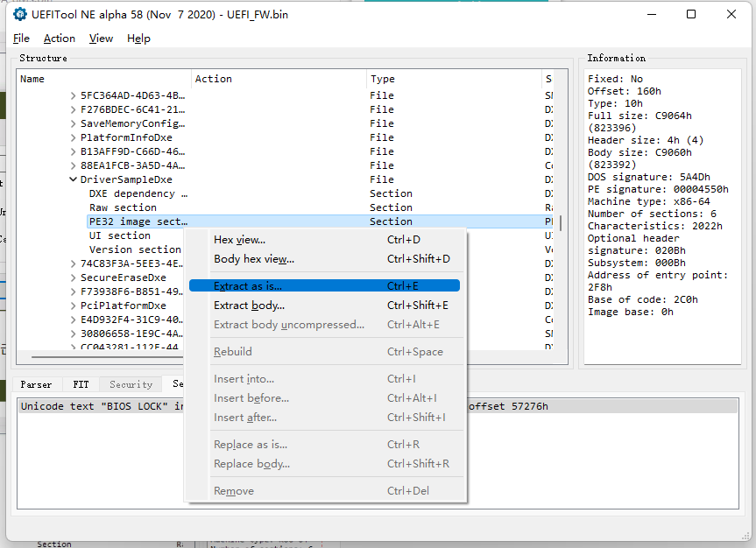Image resolution: width=756 pixels, height=548 pixels.
Task: Expand the E4D932F4-31C9-40 tree node
Action: [73, 320]
